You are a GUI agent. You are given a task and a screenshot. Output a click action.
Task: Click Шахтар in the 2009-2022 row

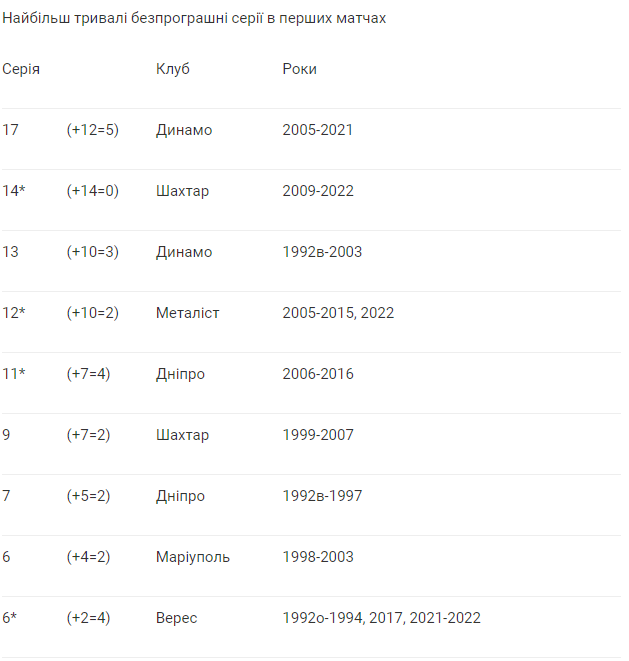tap(182, 191)
